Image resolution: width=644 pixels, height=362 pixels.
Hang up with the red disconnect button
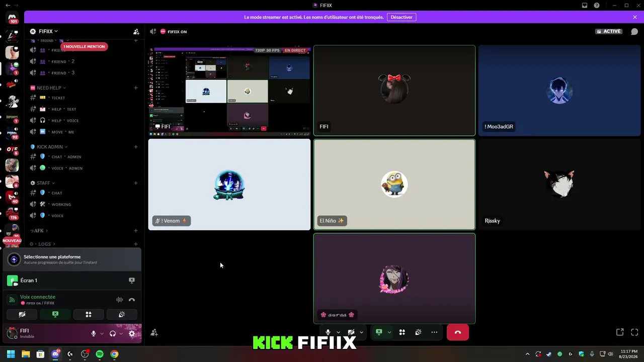458,332
